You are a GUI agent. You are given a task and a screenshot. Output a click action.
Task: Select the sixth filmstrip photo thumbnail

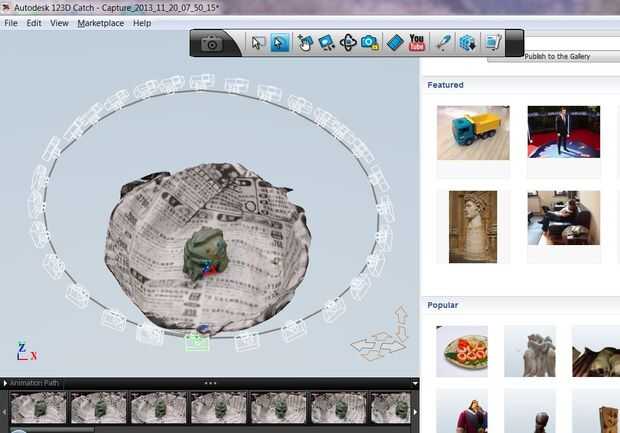[x=339, y=408]
